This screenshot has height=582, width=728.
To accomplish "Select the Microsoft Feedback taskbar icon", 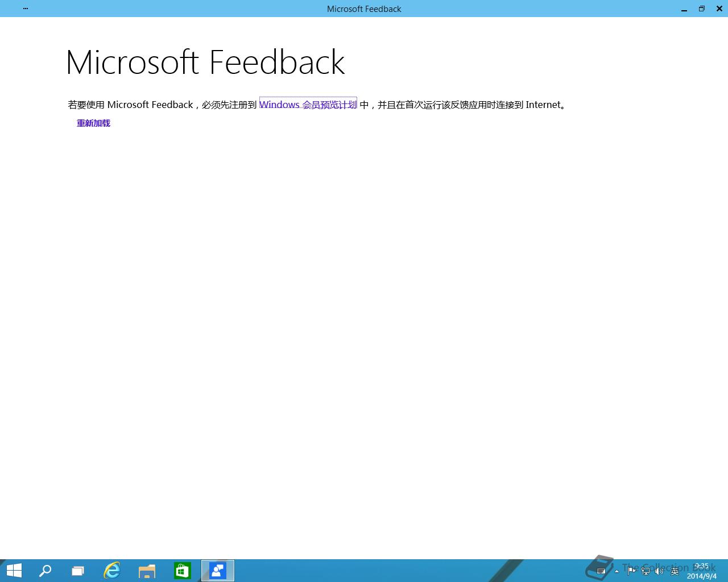I will [218, 571].
